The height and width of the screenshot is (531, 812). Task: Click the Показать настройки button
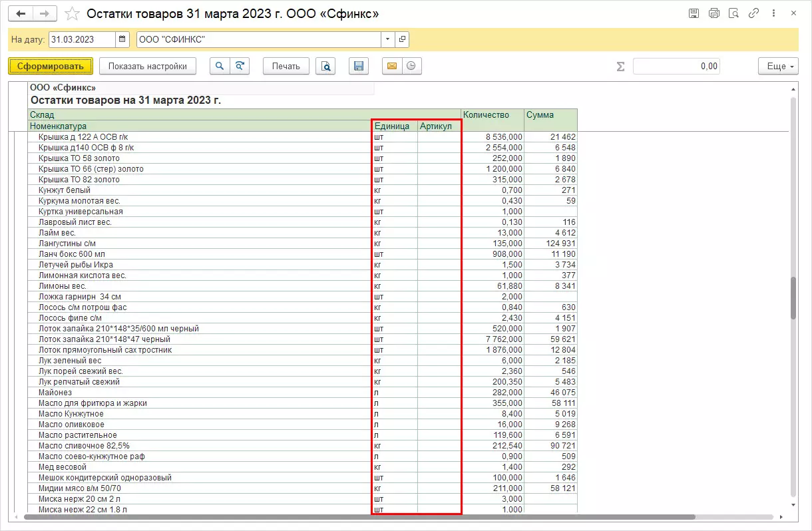148,66
